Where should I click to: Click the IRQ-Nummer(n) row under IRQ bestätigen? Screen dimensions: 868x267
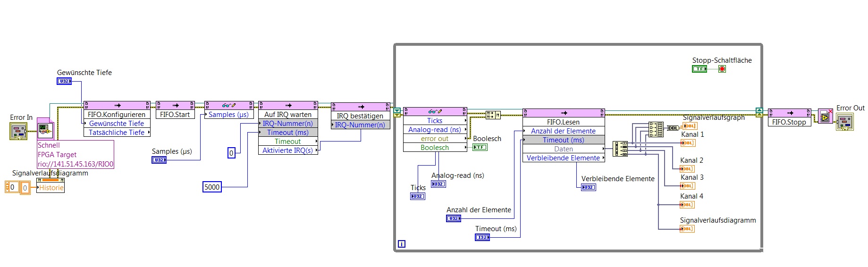[361, 125]
